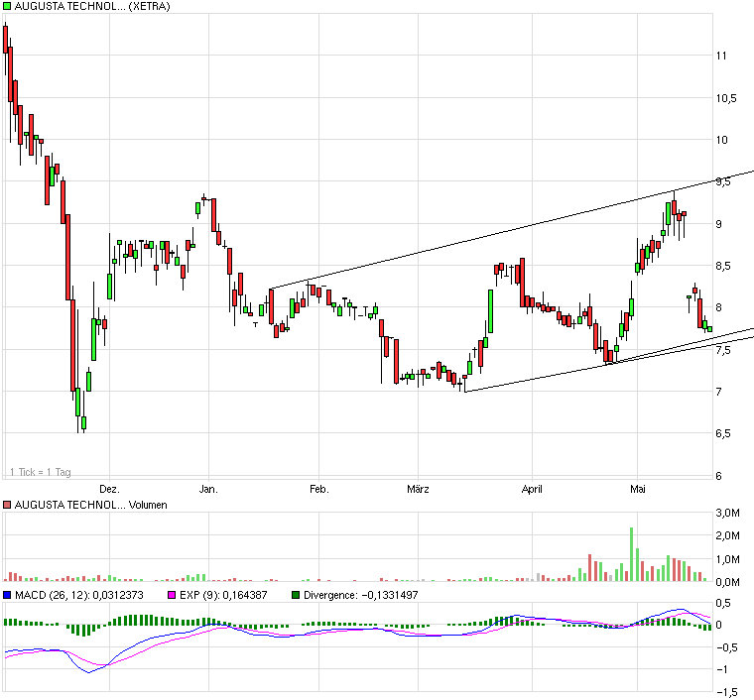Jump to the Feb. time axis marker
Viewport: 754px width, 700px height.
point(317,489)
